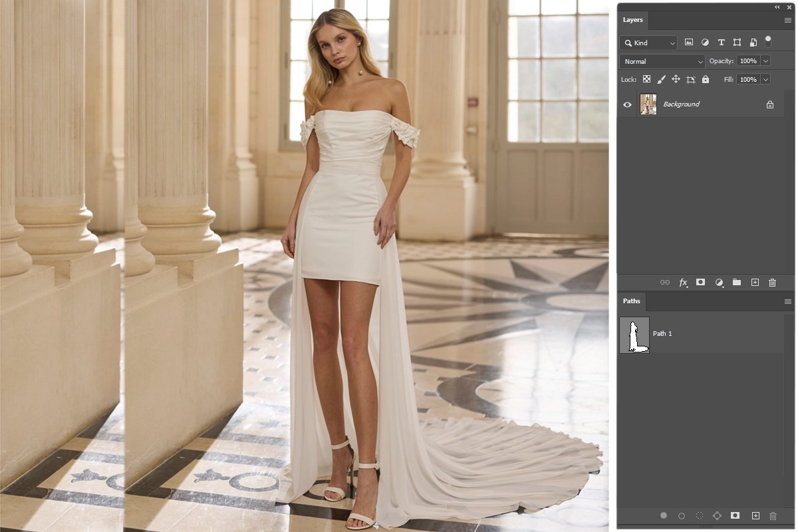Toggle lock transparent pixels
798x532 pixels.
pos(646,79)
